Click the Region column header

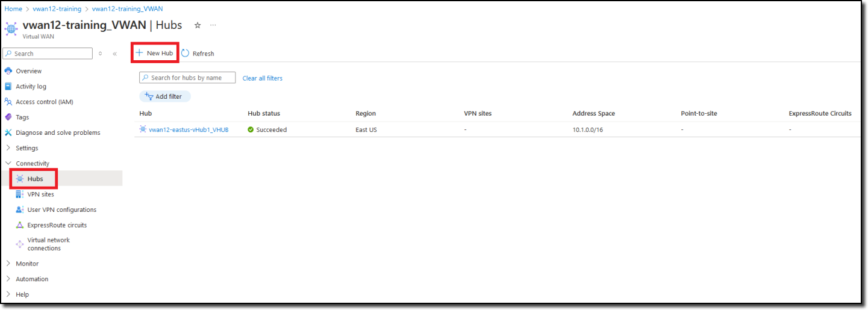pyautogui.click(x=366, y=113)
